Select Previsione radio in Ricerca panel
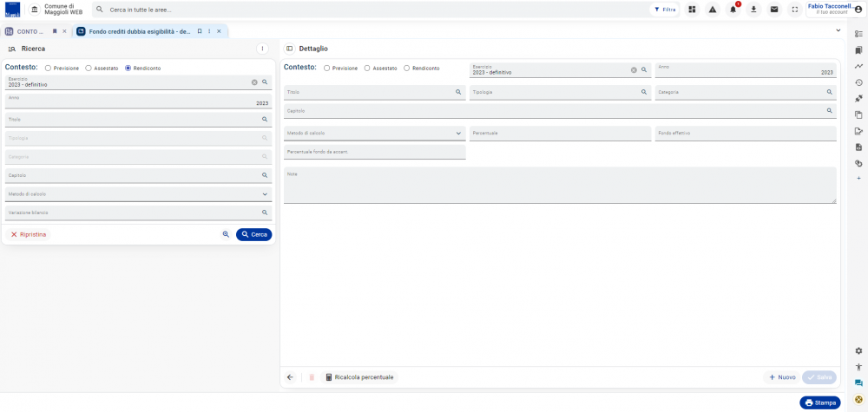This screenshot has width=868, height=412. tap(48, 68)
